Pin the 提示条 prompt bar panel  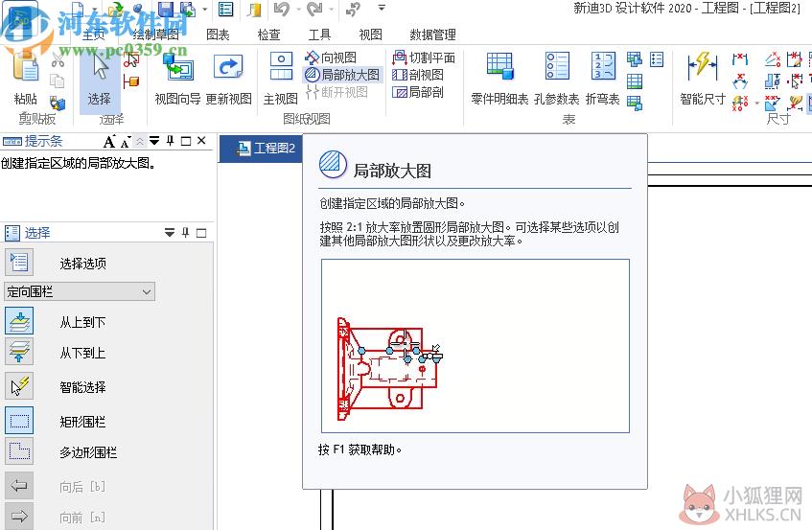[170, 141]
